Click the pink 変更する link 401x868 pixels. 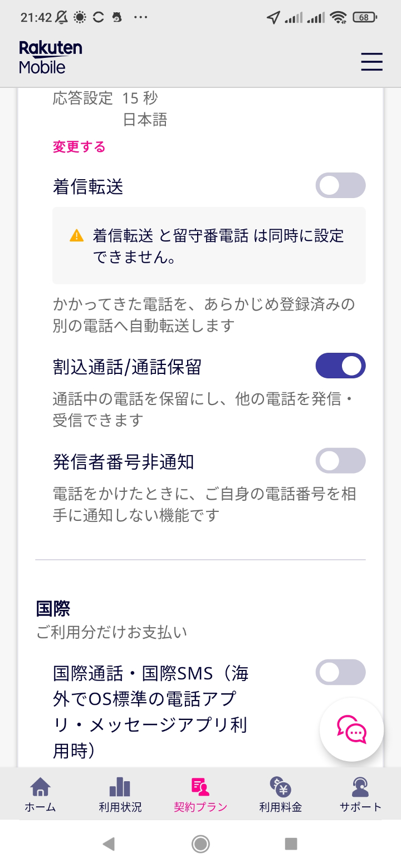click(79, 147)
